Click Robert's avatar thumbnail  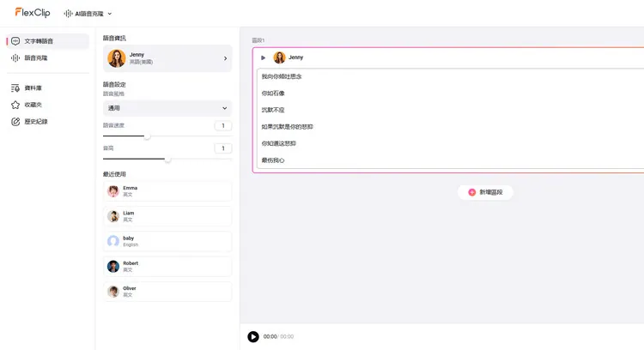click(113, 266)
